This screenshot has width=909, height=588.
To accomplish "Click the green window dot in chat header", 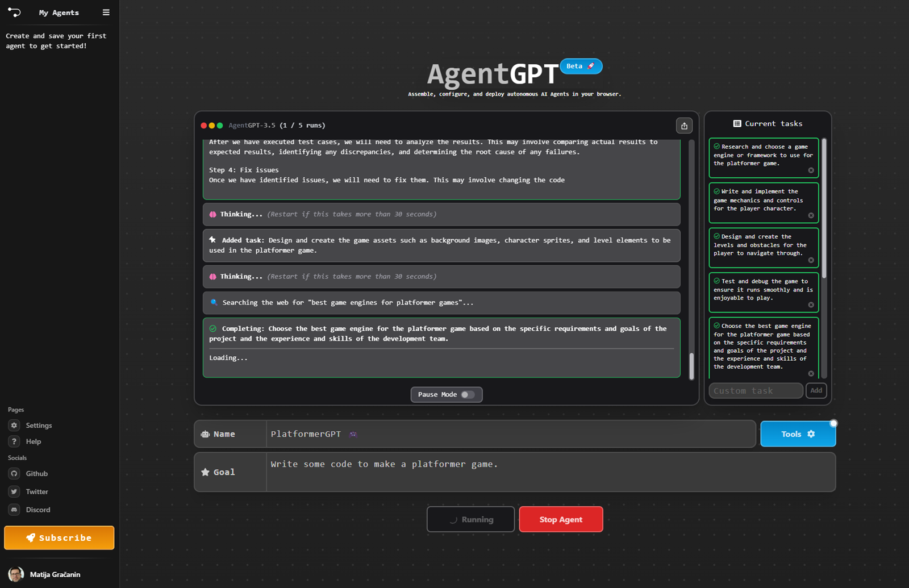I will [220, 126].
